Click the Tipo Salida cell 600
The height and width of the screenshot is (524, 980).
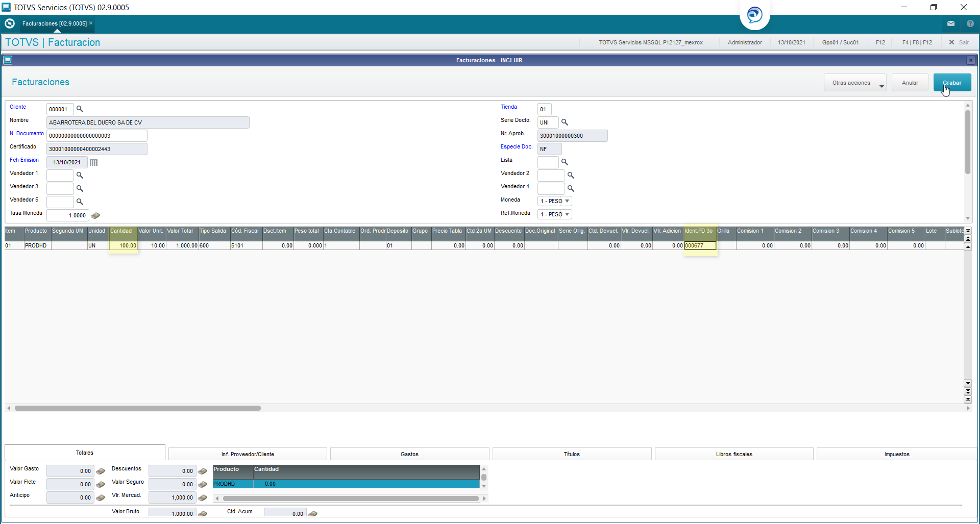point(214,245)
